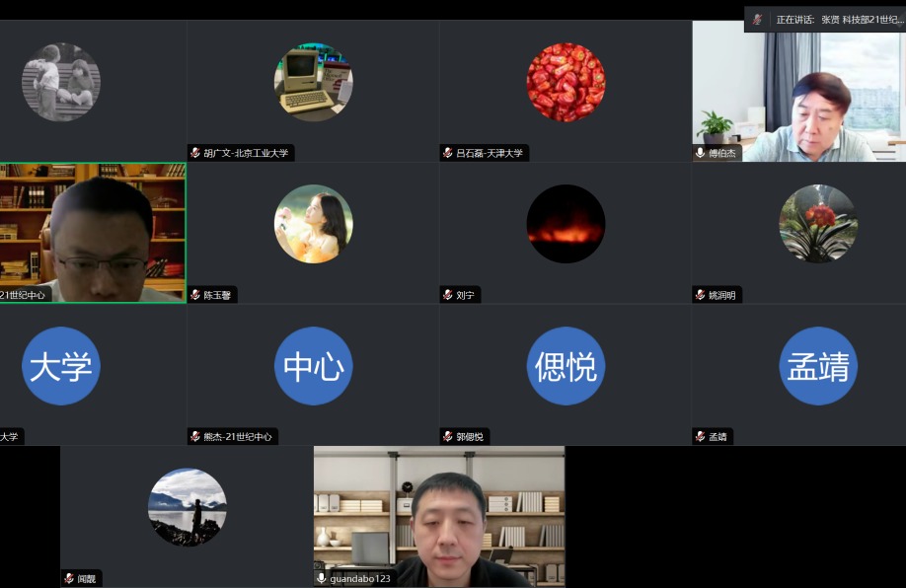Click muted mic icon next to 陈玉馨
Viewport: 906px width, 588px height.
pyautogui.click(x=195, y=295)
